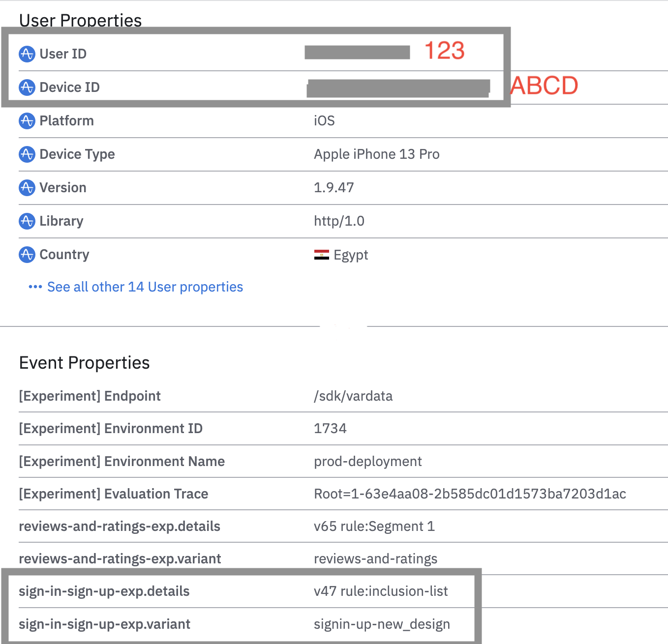Click the Amplitude icon beside Device ID

[x=27, y=88]
